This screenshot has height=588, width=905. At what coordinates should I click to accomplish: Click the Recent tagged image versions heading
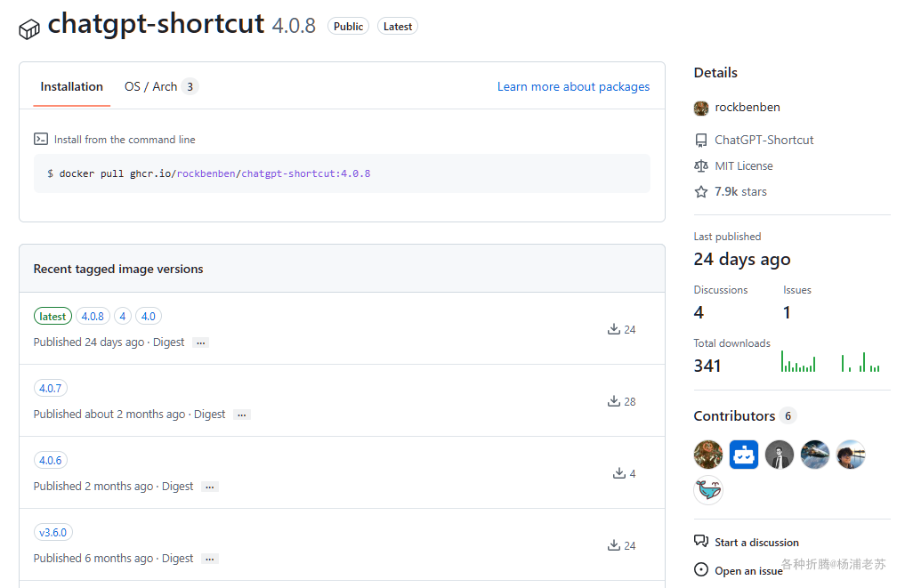tap(118, 269)
